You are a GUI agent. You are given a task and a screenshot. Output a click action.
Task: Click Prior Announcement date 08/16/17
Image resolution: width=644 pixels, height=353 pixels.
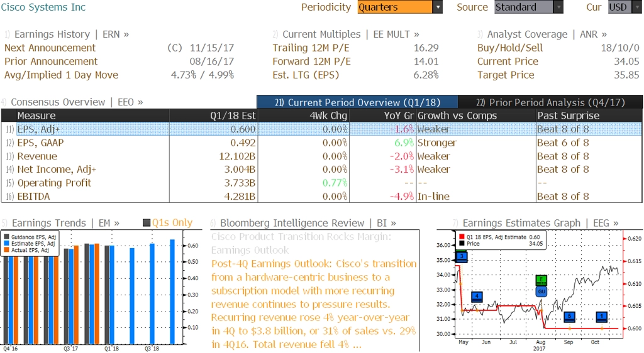pyautogui.click(x=211, y=62)
